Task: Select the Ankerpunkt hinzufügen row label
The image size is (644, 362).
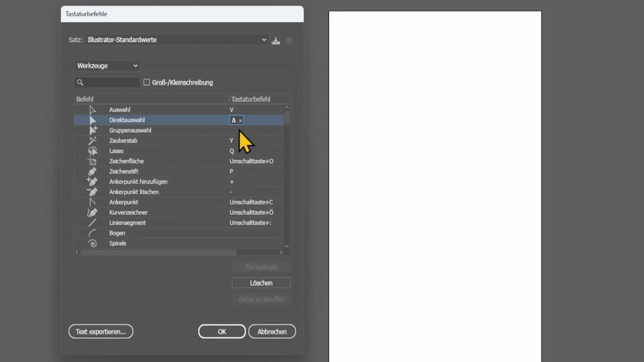Action: pos(138,182)
